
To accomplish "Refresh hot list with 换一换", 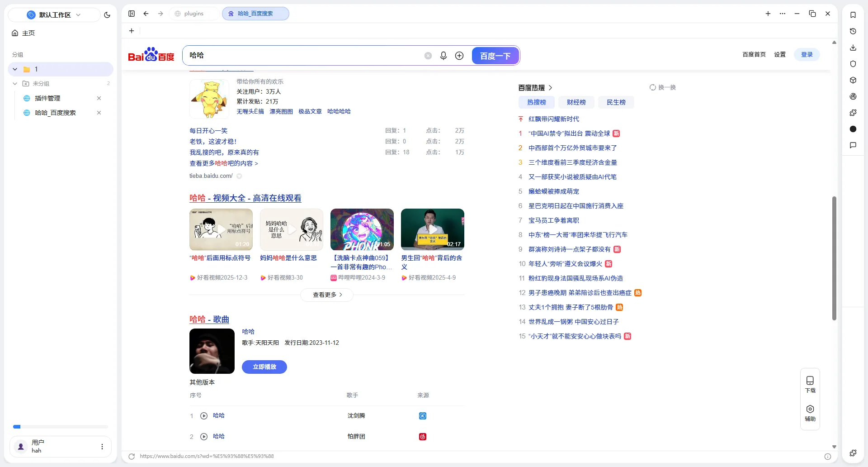I will 663,87.
